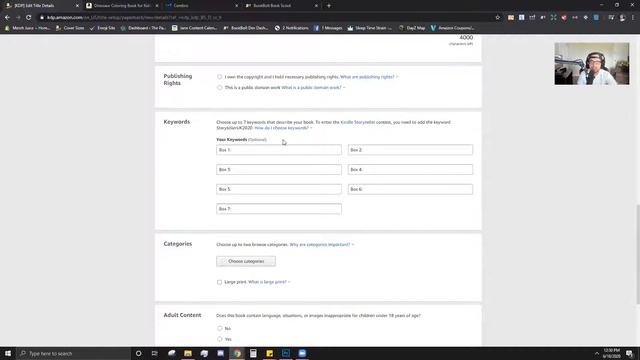Open the Emoji Site bookmark

pos(102,28)
